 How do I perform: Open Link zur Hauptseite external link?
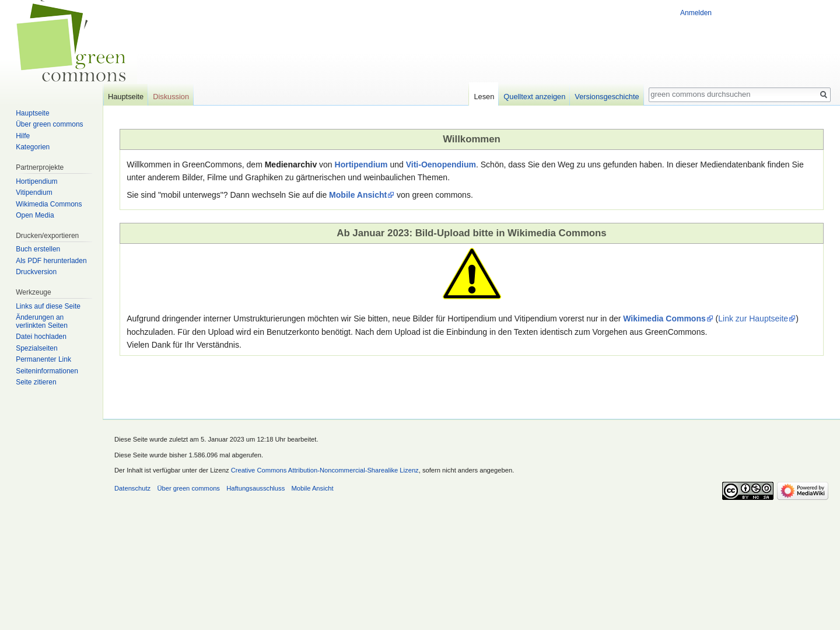click(757, 318)
